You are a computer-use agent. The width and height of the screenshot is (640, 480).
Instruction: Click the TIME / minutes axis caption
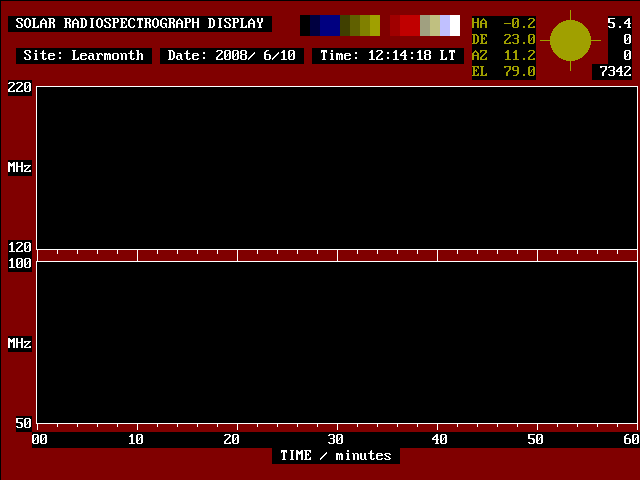[x=336, y=456]
